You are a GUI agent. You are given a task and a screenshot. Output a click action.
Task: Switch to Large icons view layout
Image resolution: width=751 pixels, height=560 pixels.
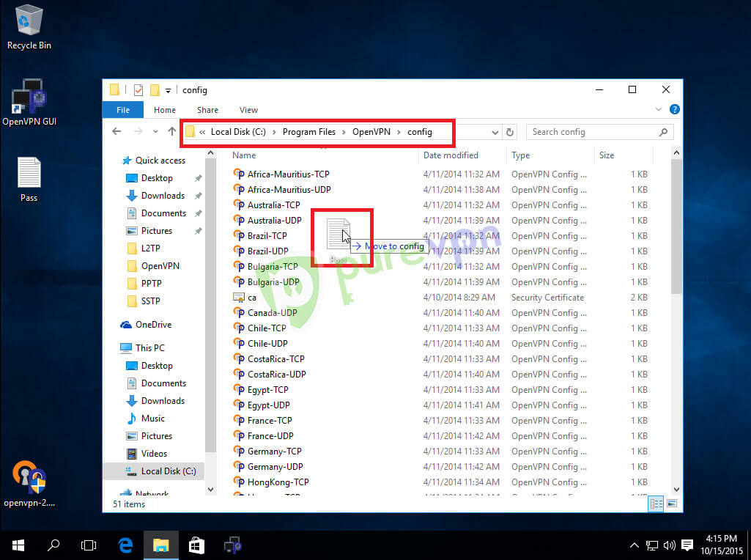[x=672, y=504]
